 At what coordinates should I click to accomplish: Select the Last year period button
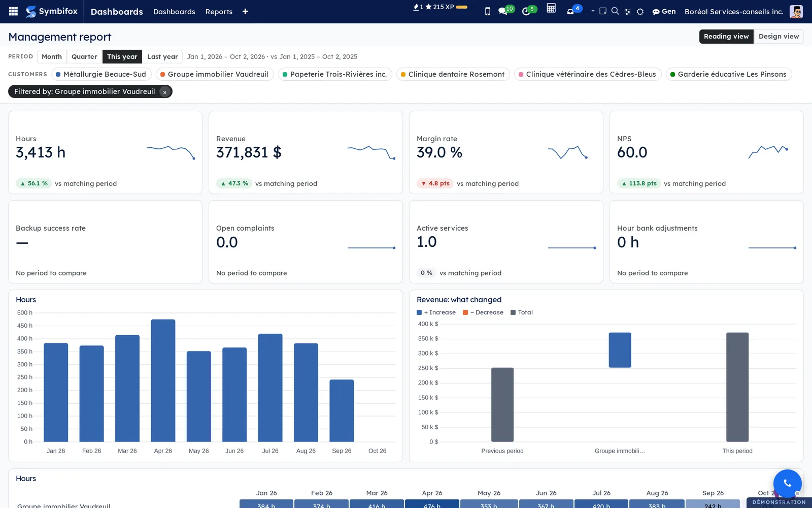click(162, 57)
